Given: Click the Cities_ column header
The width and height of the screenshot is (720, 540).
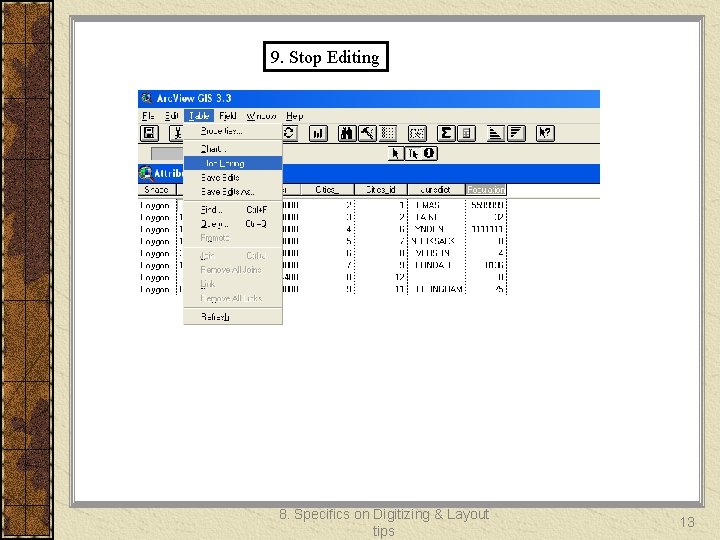Looking at the screenshot, I should [x=327, y=190].
